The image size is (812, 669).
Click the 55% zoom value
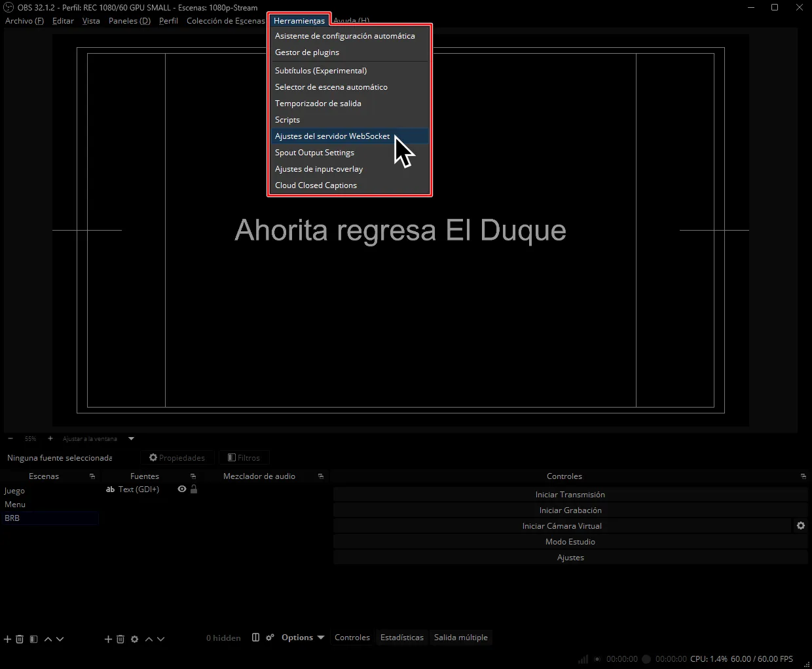tap(30, 438)
